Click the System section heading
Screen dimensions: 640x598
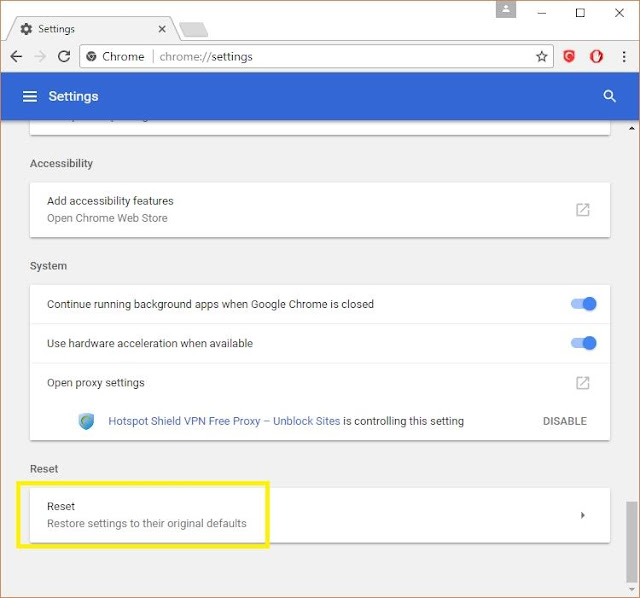click(48, 266)
